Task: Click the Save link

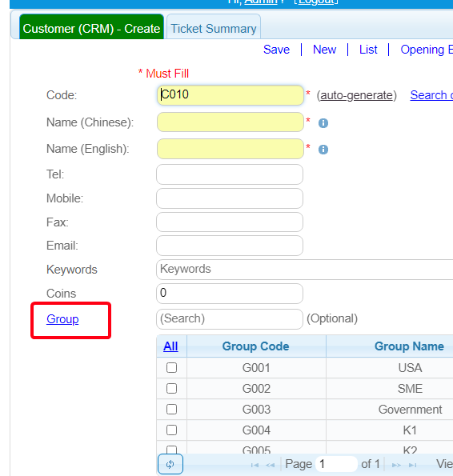Action: point(276,50)
